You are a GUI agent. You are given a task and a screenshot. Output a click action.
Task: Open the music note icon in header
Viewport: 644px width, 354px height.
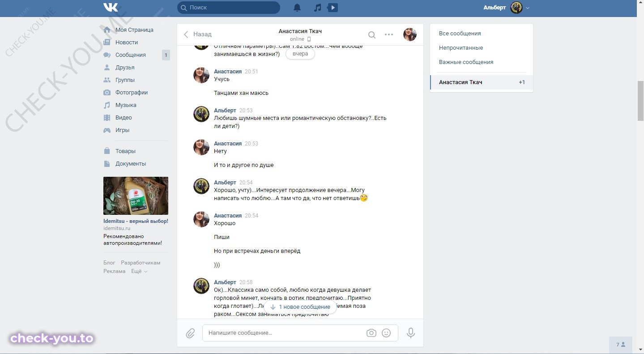[317, 8]
